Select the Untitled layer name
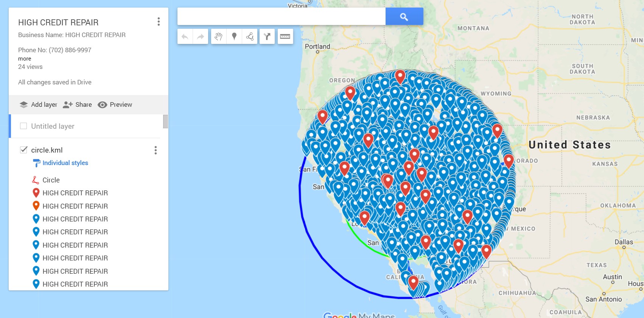The width and height of the screenshot is (644, 318). (53, 126)
